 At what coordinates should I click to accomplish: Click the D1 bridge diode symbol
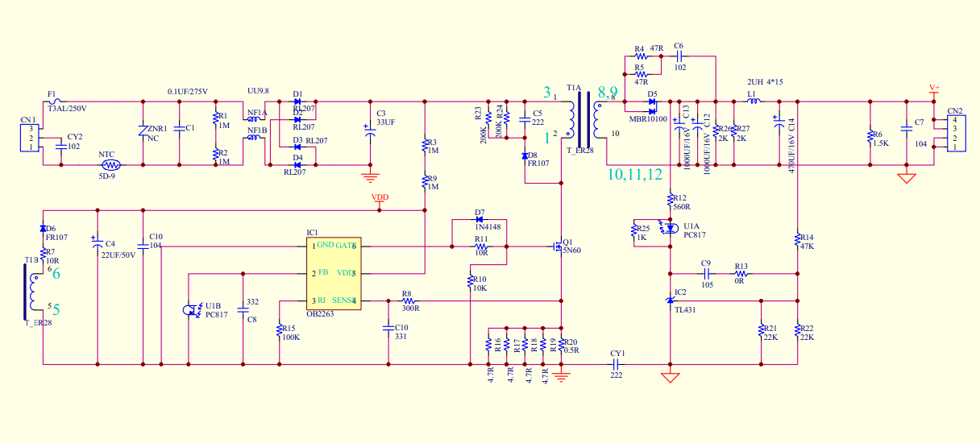298,101
